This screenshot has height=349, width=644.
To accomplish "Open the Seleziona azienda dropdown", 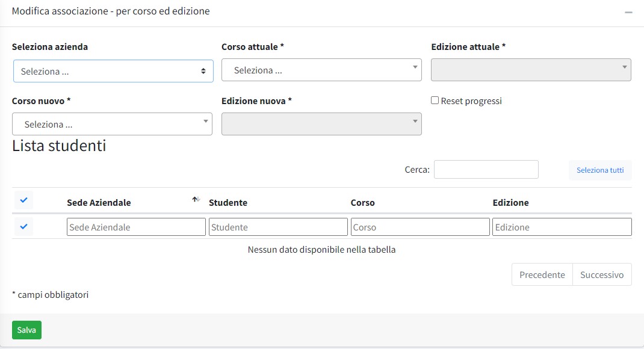I will point(113,71).
